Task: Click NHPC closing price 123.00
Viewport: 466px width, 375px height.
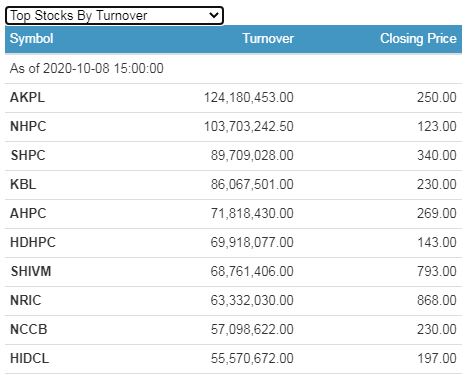Action: click(x=437, y=126)
